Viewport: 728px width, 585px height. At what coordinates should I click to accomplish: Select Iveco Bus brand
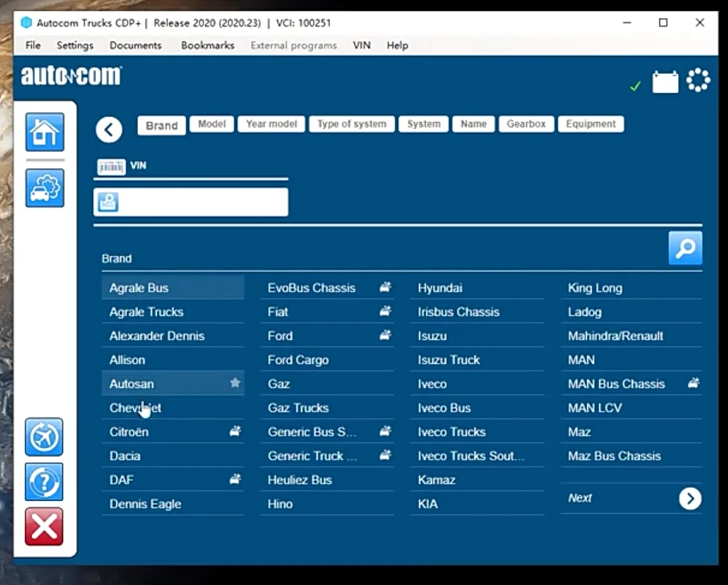click(477, 408)
